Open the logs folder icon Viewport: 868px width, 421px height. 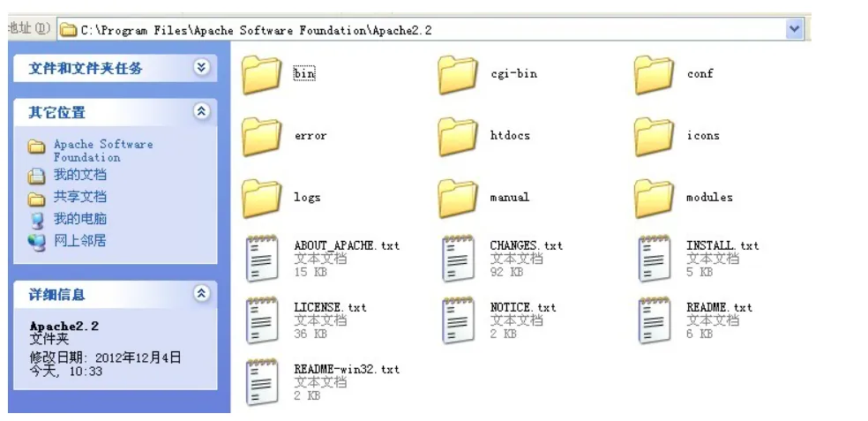pos(262,199)
